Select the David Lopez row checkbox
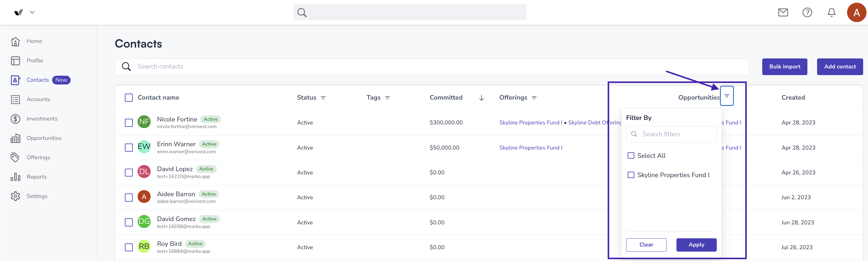Image resolution: width=868 pixels, height=261 pixels. point(129,172)
